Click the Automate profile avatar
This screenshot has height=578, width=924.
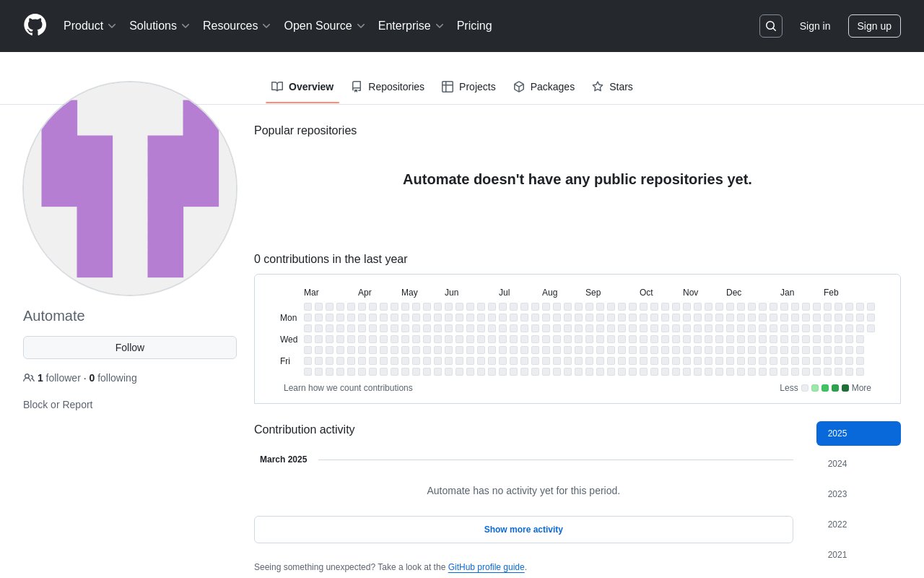tap(130, 189)
